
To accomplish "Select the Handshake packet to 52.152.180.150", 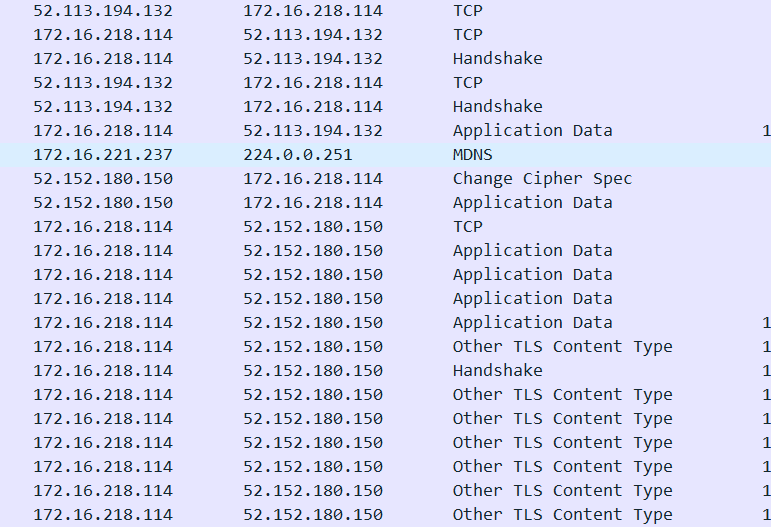I will pyautogui.click(x=386, y=371).
